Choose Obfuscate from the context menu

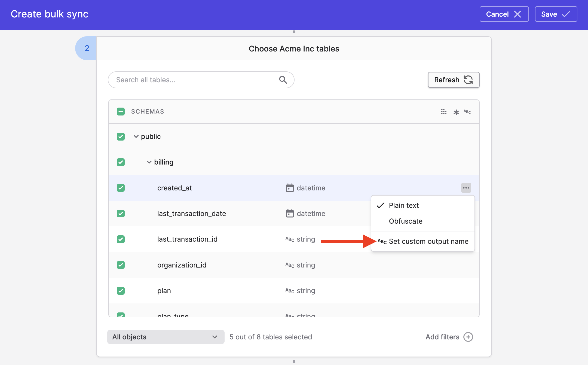(x=406, y=221)
